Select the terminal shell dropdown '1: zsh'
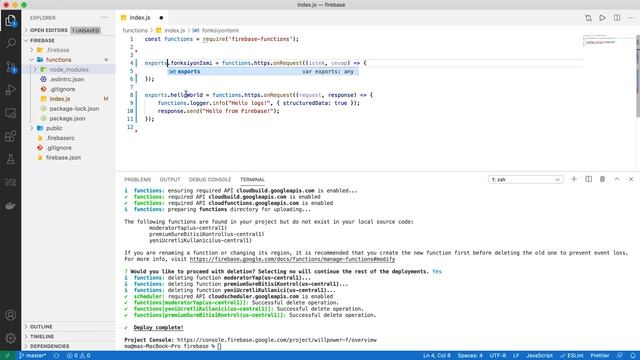640x360 pixels. [525, 180]
